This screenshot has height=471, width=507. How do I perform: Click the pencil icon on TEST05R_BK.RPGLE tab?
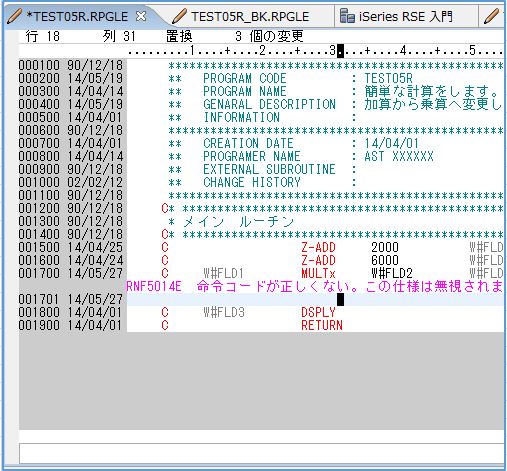(x=179, y=16)
